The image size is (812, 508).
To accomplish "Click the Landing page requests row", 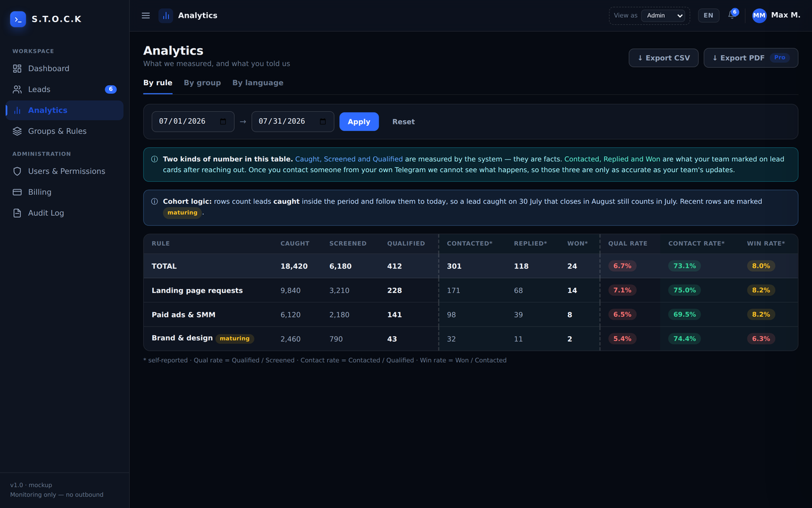I will point(471,290).
